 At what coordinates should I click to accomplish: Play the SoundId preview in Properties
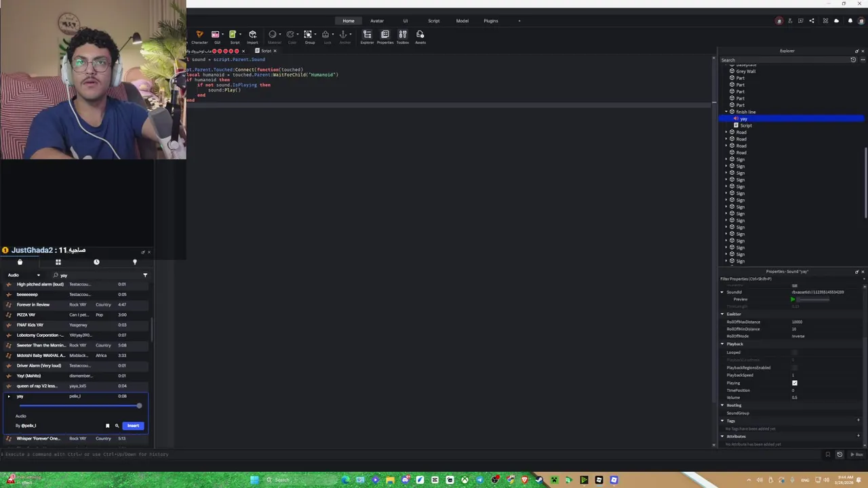click(793, 299)
